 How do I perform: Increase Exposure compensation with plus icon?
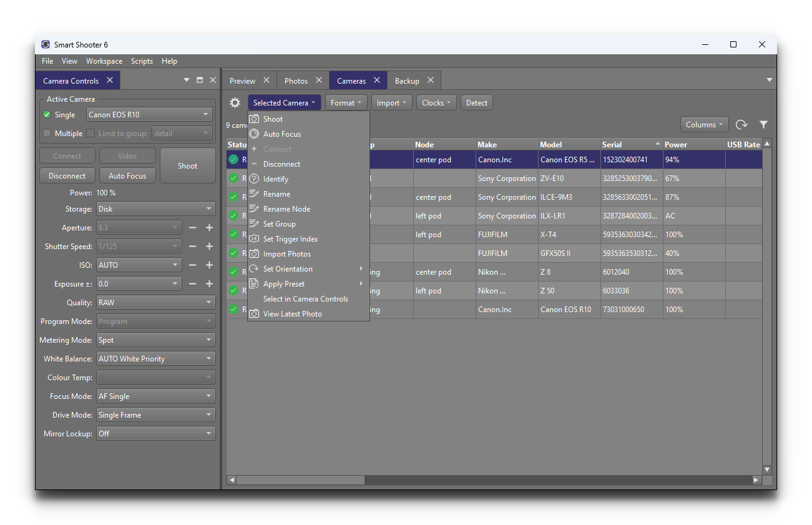pyautogui.click(x=210, y=284)
